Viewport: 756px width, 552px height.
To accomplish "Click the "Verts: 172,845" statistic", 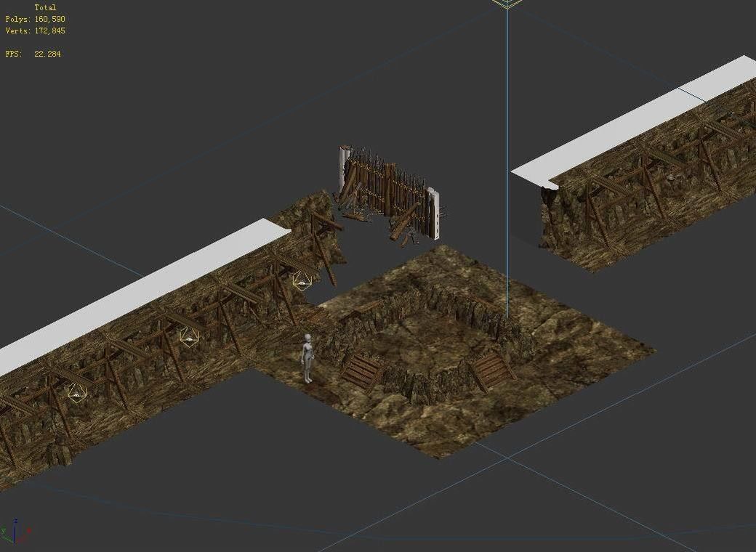I will 35,31.
